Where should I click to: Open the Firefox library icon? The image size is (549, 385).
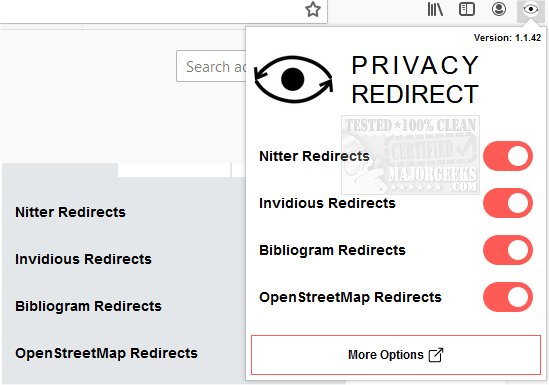[435, 9]
